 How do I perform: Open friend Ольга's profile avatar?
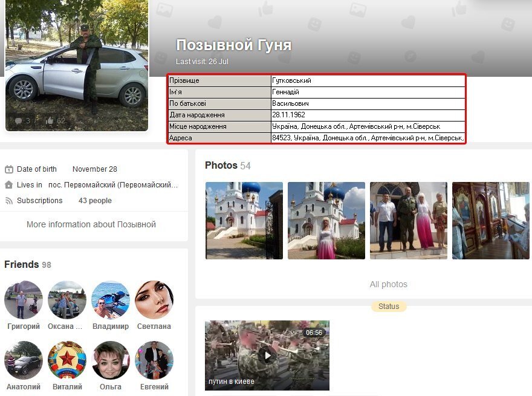[x=111, y=360]
